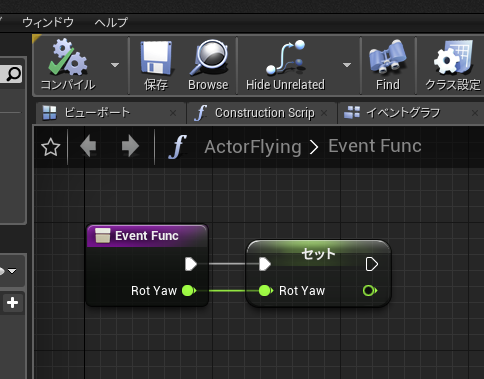The height and width of the screenshot is (379, 484).
Task: Open the Compile options dropdown arrow
Action: pyautogui.click(x=115, y=65)
